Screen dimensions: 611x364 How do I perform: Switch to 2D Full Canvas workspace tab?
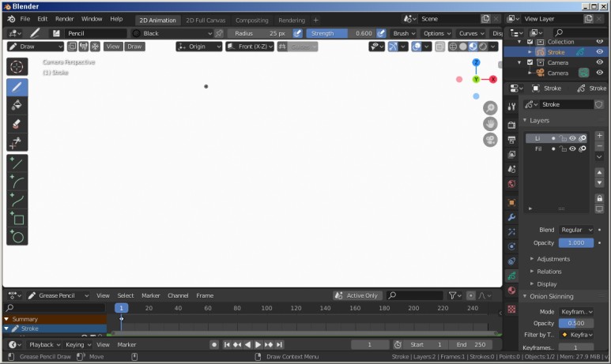click(x=206, y=21)
